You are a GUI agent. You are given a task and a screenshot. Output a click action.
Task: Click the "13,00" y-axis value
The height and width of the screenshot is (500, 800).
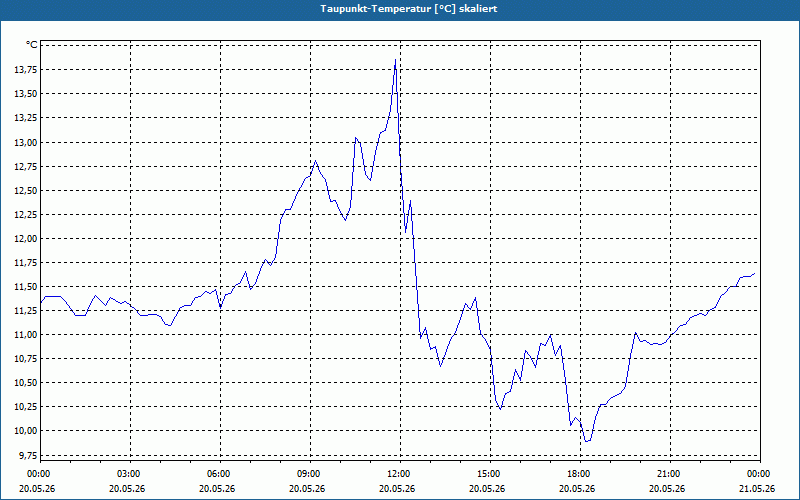26,142
